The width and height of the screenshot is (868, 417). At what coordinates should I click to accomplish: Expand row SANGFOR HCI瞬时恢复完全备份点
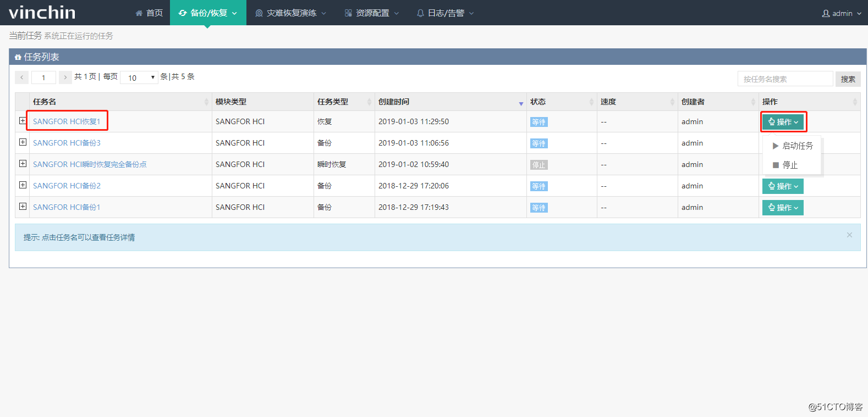coord(23,163)
